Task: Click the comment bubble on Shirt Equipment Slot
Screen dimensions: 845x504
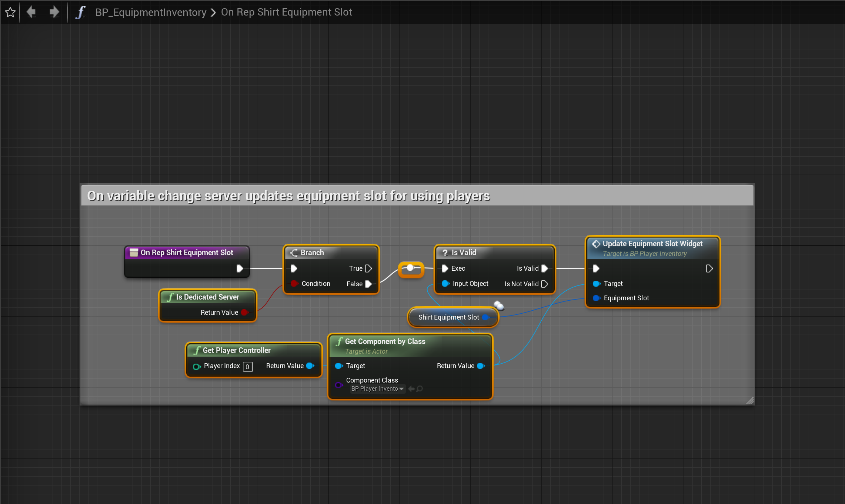Action: tap(499, 306)
